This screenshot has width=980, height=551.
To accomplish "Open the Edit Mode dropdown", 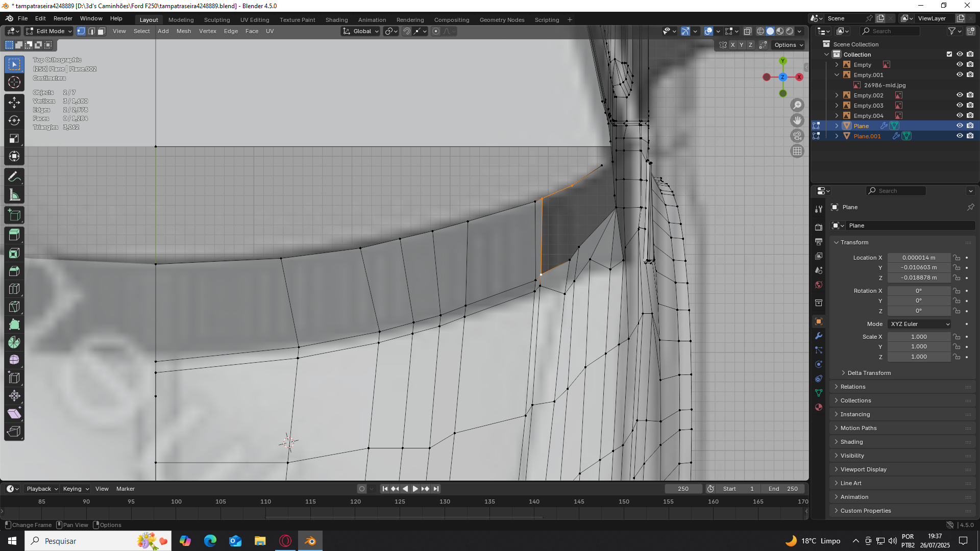I will click(50, 31).
